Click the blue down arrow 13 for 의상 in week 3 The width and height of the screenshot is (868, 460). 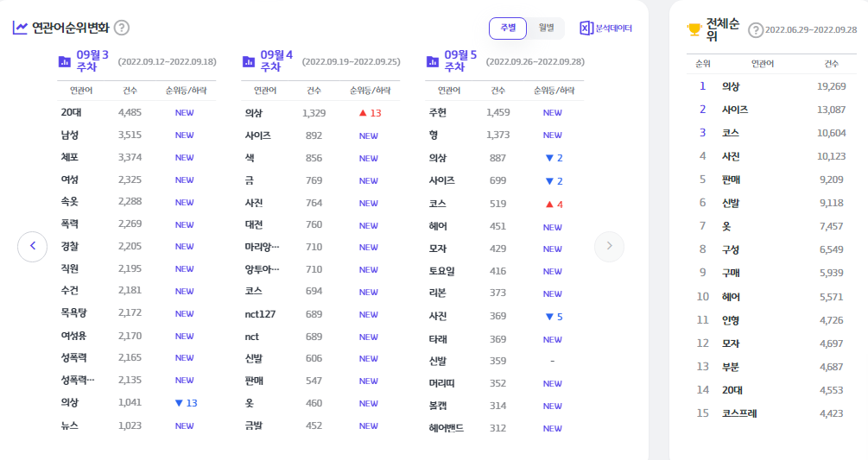pyautogui.click(x=186, y=403)
